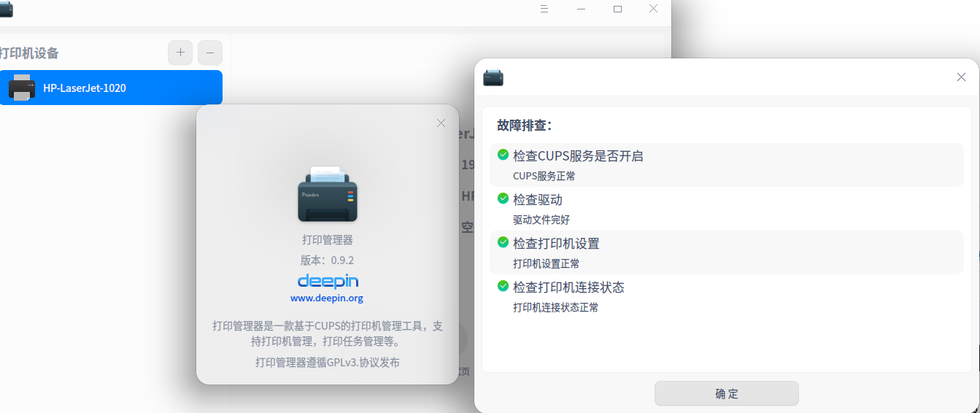
Task: Click the 驱动文件完好 result text
Action: (541, 220)
